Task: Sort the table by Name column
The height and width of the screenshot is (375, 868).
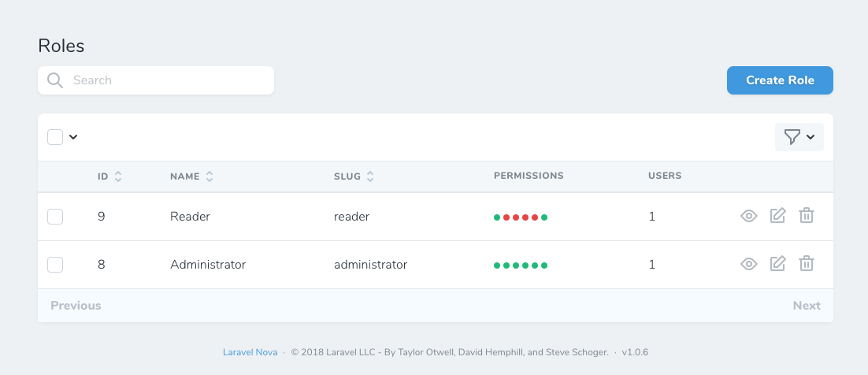Action: pos(191,176)
